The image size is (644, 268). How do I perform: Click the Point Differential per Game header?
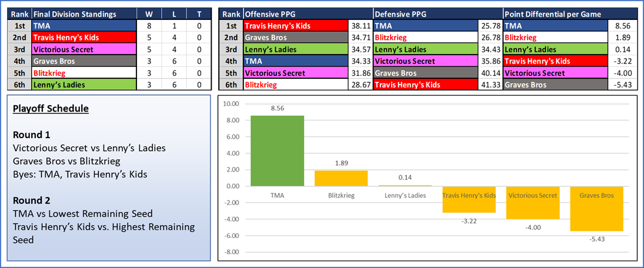point(549,14)
